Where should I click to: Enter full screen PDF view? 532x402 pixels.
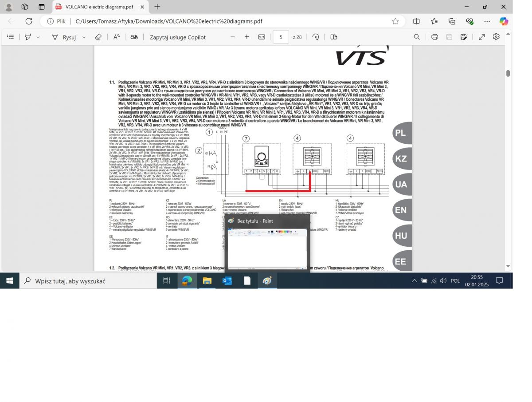(x=481, y=37)
